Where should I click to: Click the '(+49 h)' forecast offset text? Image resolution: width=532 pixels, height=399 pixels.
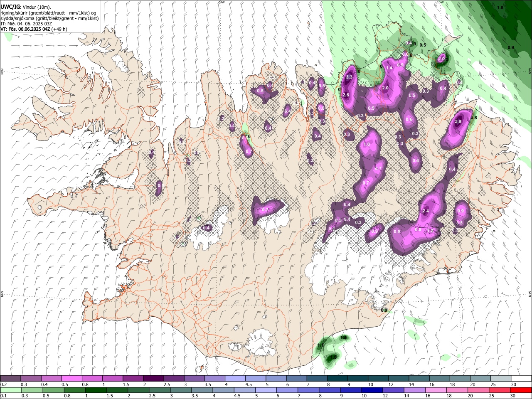tap(59, 29)
